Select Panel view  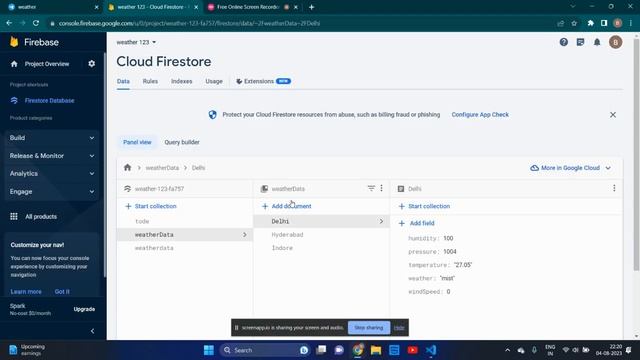click(x=137, y=142)
